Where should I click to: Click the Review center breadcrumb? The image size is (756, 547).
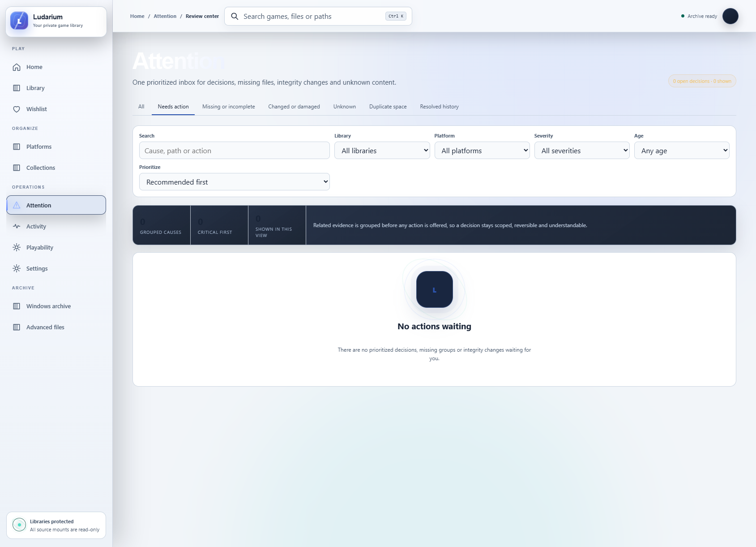(x=202, y=16)
